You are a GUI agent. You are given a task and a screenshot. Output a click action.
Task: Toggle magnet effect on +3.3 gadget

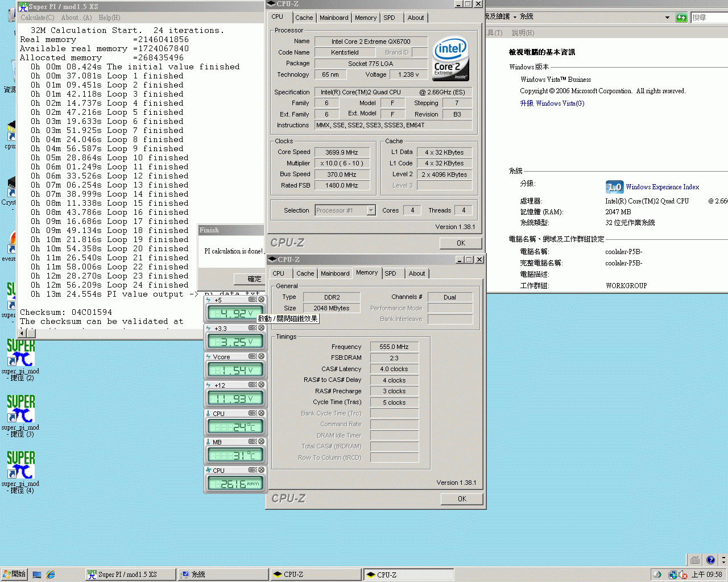tap(253, 328)
